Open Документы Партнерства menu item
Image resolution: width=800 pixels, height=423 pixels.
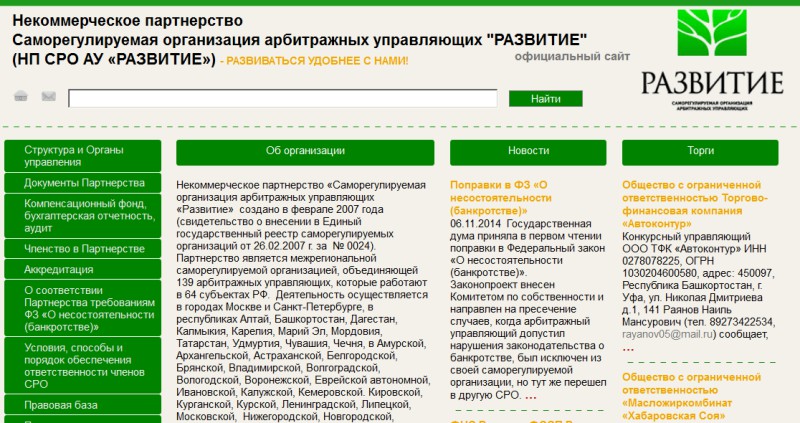click(x=83, y=183)
